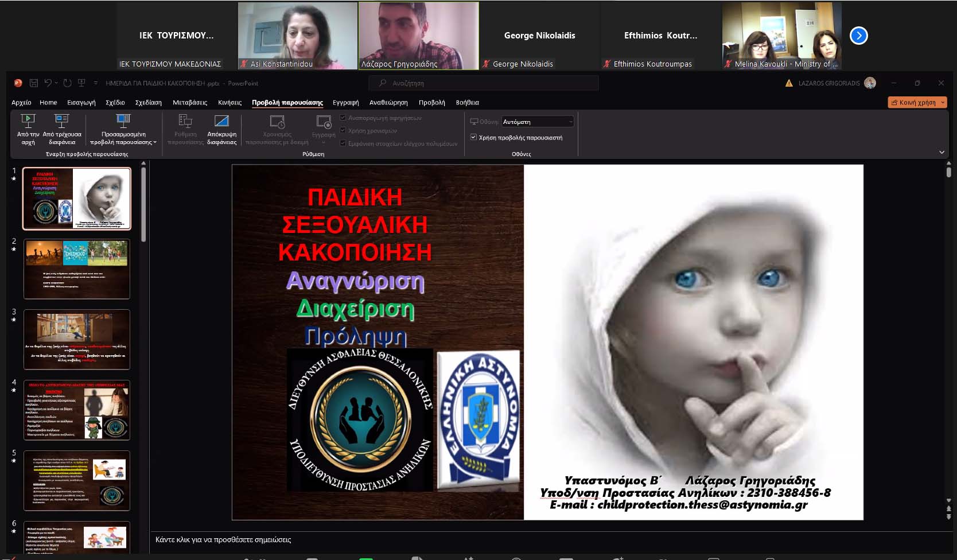Viewport: 957px width, 560px height.
Task: Click the slide panel vertical scrollbar
Action: [143, 204]
